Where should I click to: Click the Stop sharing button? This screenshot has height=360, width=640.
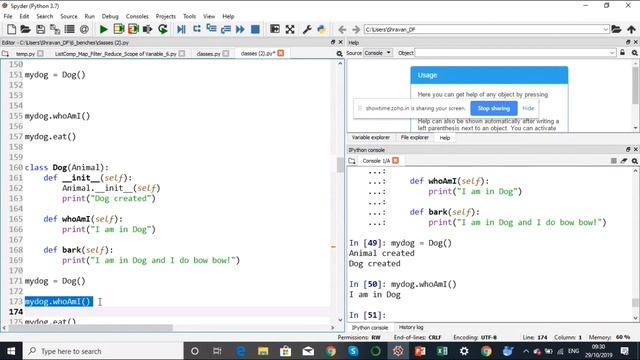tap(493, 108)
